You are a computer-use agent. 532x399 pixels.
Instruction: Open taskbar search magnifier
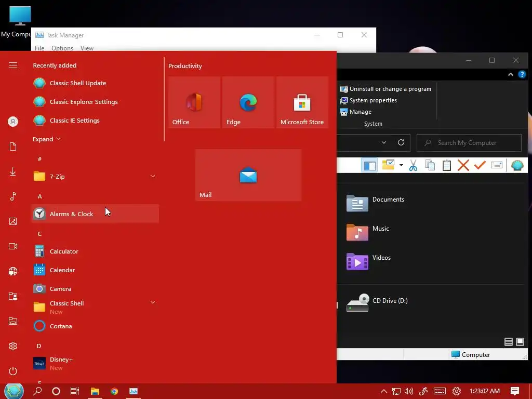37,391
